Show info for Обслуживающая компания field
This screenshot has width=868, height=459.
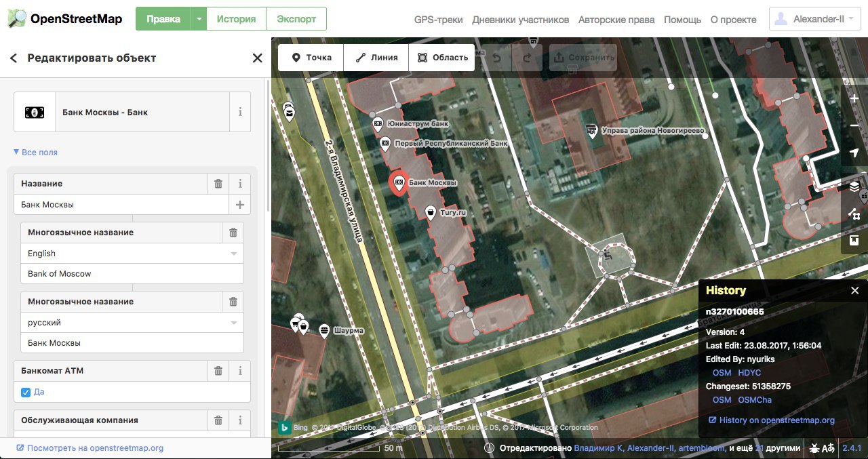pos(240,420)
